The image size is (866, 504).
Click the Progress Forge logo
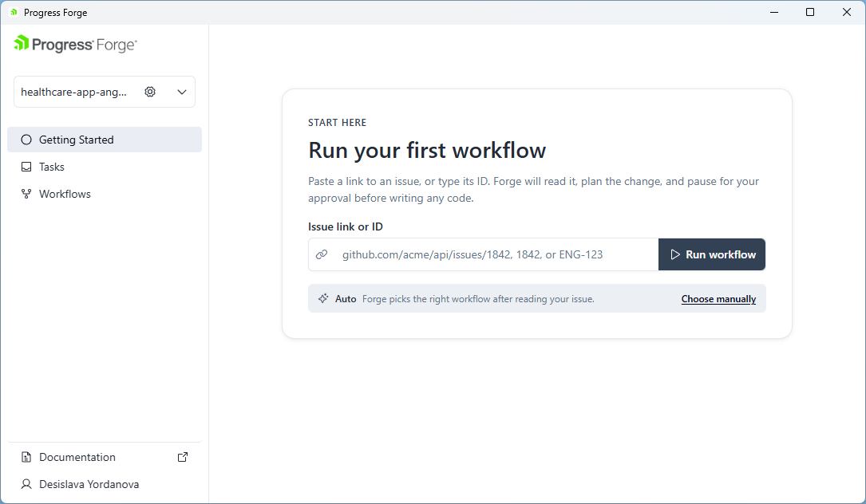pos(75,44)
